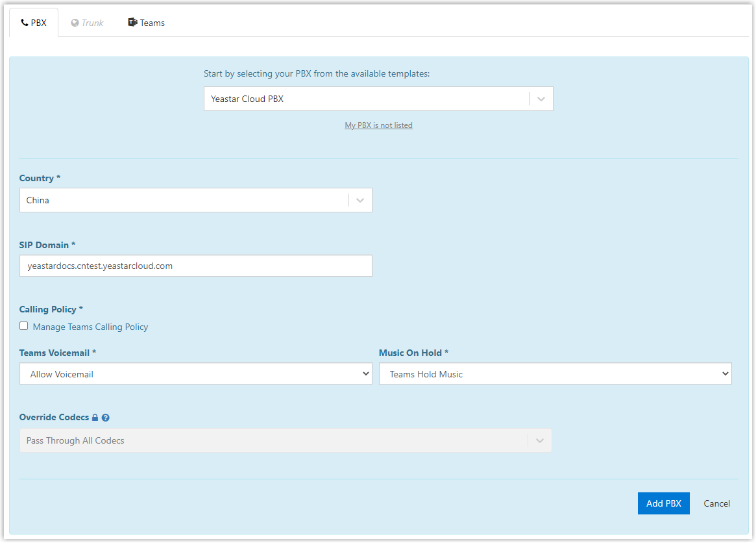
Task: Click the Teams logo icon
Action: (x=132, y=23)
